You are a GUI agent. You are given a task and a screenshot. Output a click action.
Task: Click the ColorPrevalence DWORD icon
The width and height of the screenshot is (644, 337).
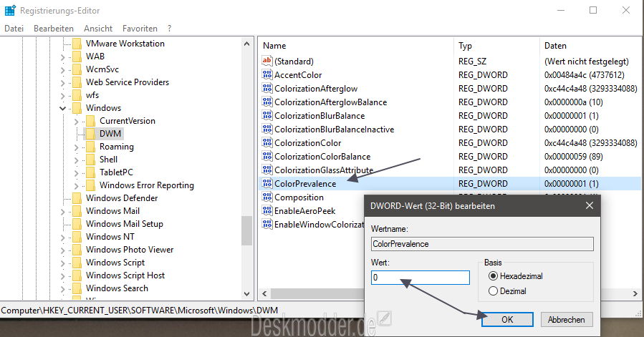coord(267,183)
